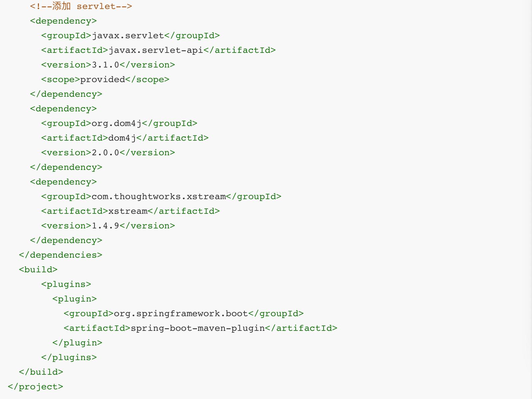This screenshot has height=399, width=532.
Task: Click the closing project tag
Action: [35, 387]
